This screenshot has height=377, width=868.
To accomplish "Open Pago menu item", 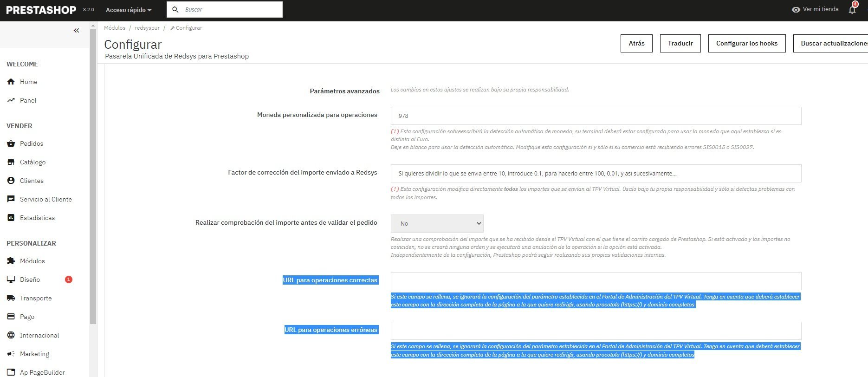I will 27,317.
